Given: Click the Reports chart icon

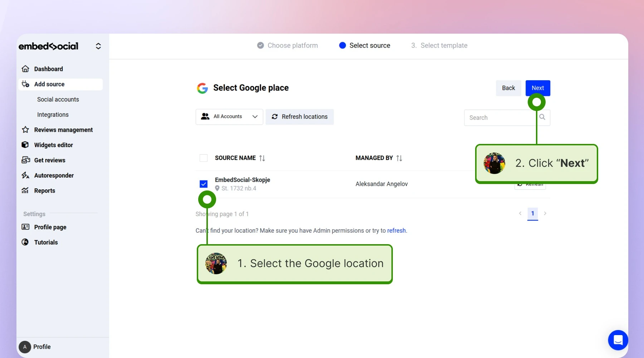Looking at the screenshot, I should pyautogui.click(x=25, y=190).
